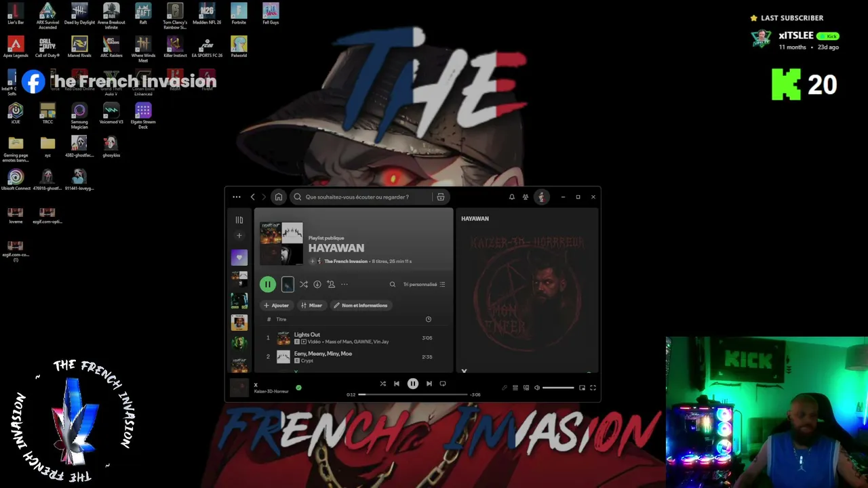
Task: Pause playback in the bottom player bar
Action: (x=413, y=384)
